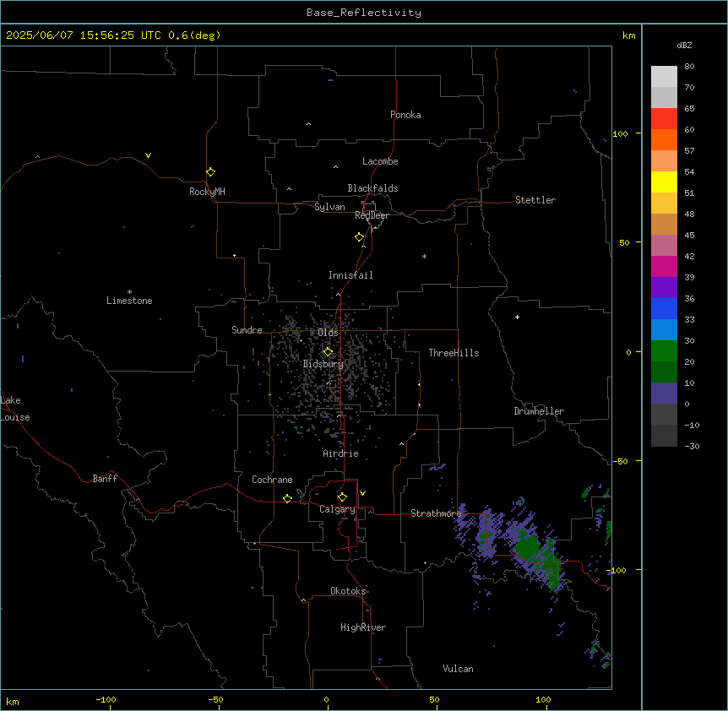Click the Didsbury town label
The image size is (728, 711).
[x=323, y=364]
